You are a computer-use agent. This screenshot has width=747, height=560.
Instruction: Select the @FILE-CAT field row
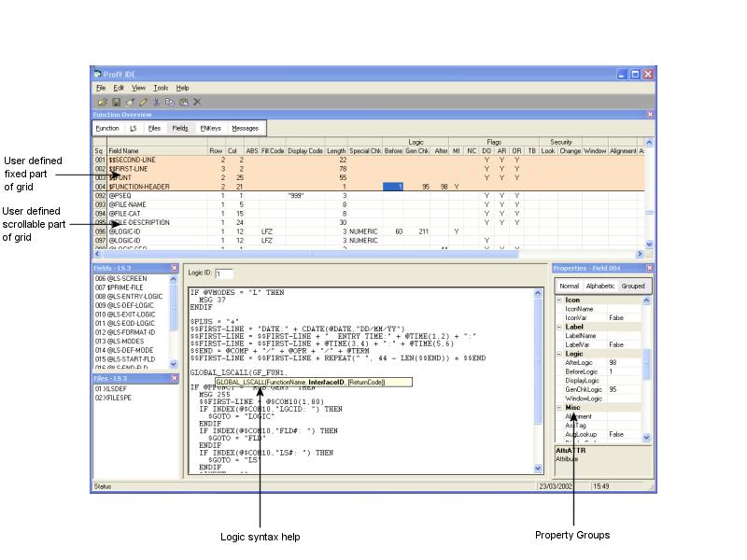(x=369, y=214)
